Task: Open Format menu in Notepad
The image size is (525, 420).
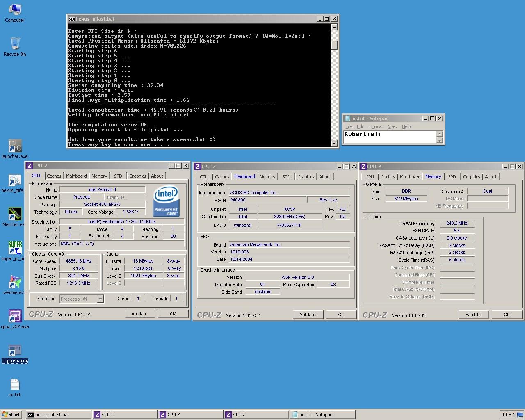Action: click(376, 126)
